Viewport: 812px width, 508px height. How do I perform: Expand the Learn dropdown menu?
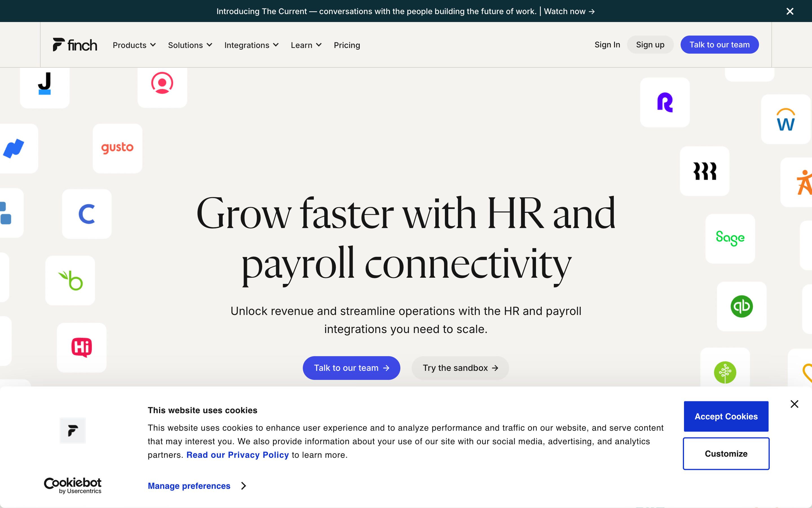point(306,45)
